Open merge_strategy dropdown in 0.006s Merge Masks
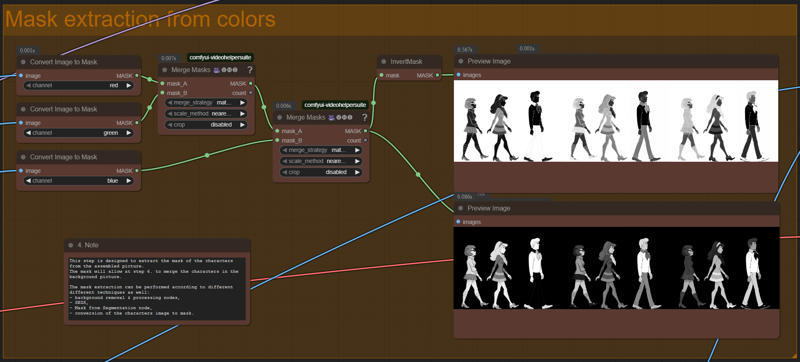800x362 pixels. coord(320,150)
